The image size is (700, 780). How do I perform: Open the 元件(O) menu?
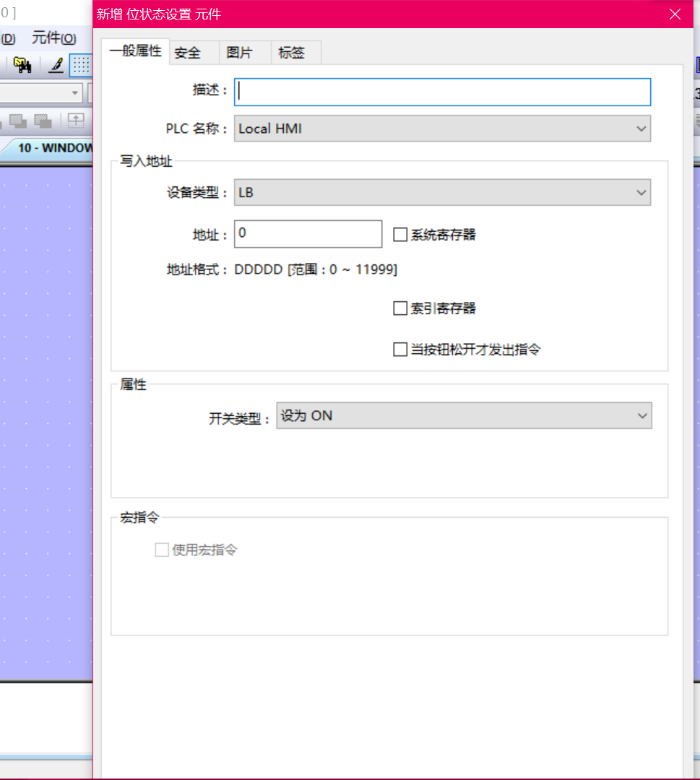[x=53, y=39]
